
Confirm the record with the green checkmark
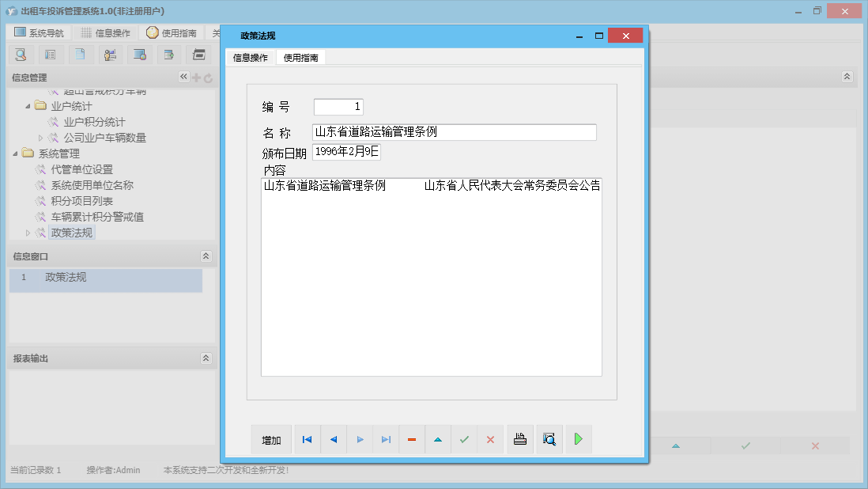[x=464, y=439]
